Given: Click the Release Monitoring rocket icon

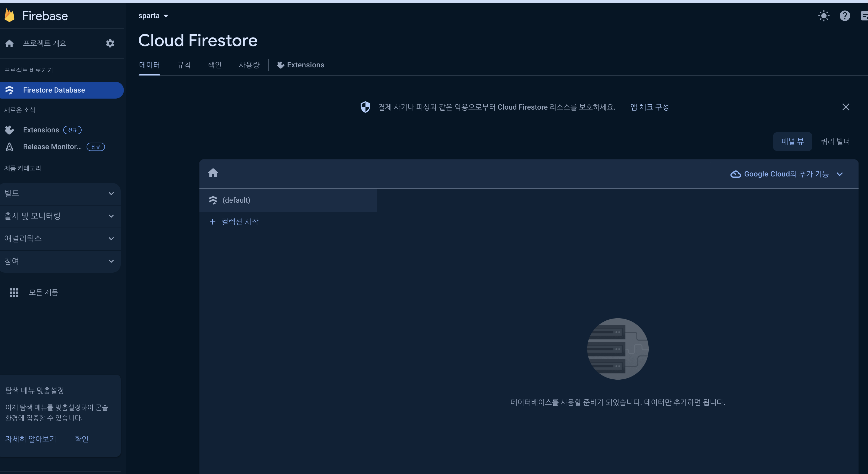Looking at the screenshot, I should coord(9,147).
